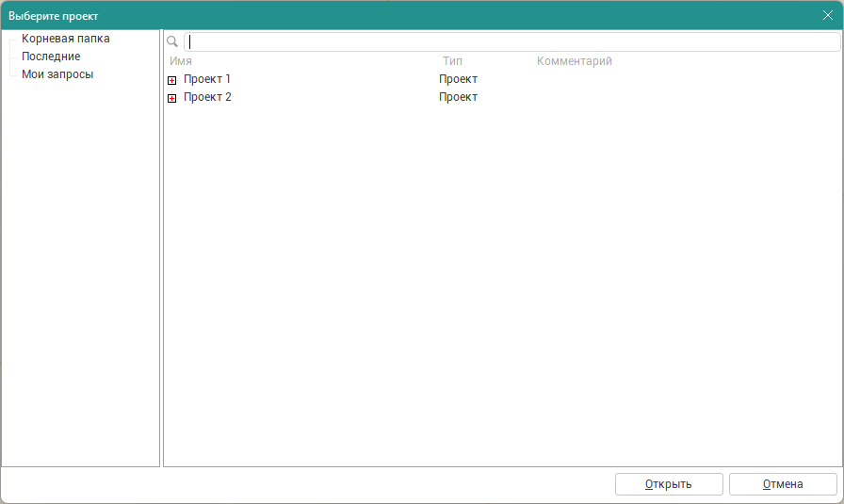Select the Проект 2 item name
This screenshot has height=504, width=844.
[207, 97]
